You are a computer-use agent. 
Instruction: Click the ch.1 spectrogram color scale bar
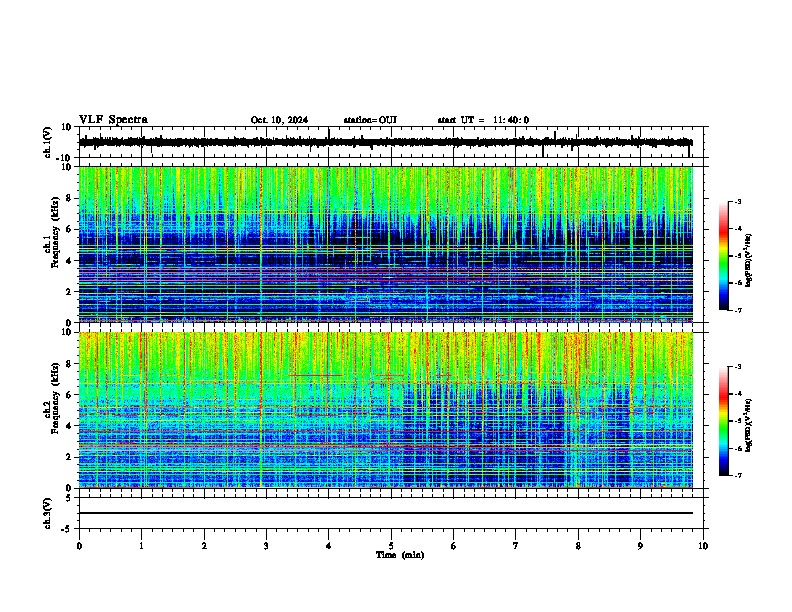coord(724,256)
